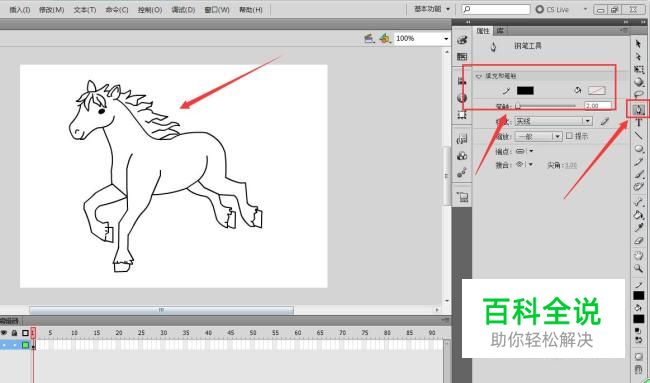Click the fill color swatch in tools panel
The height and width of the screenshot is (383, 650).
(639, 319)
